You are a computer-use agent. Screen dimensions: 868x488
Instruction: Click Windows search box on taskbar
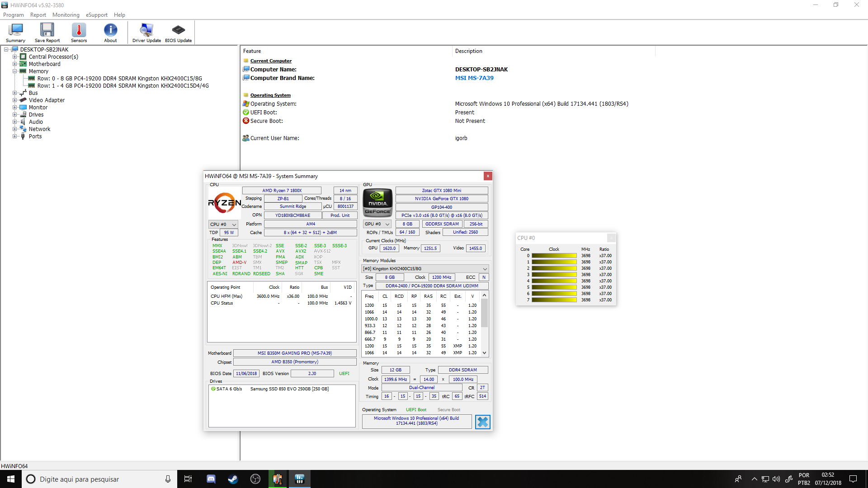click(99, 479)
